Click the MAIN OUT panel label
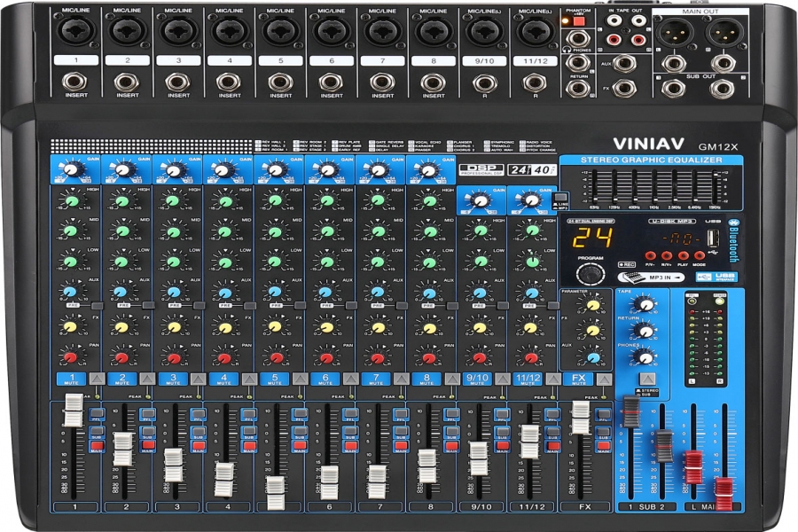798x532 pixels. tap(700, 12)
